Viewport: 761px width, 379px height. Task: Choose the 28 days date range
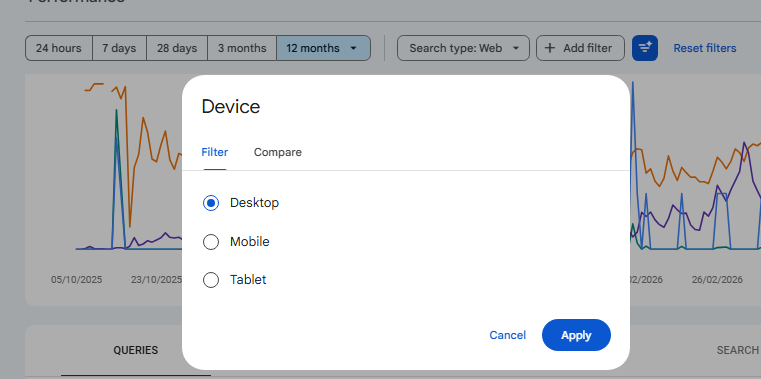pyautogui.click(x=177, y=48)
